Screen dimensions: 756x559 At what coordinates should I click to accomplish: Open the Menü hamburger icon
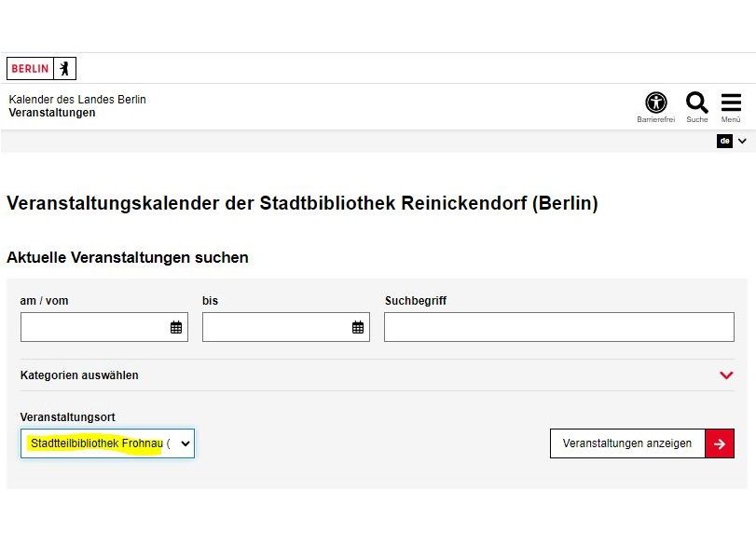pyautogui.click(x=731, y=102)
